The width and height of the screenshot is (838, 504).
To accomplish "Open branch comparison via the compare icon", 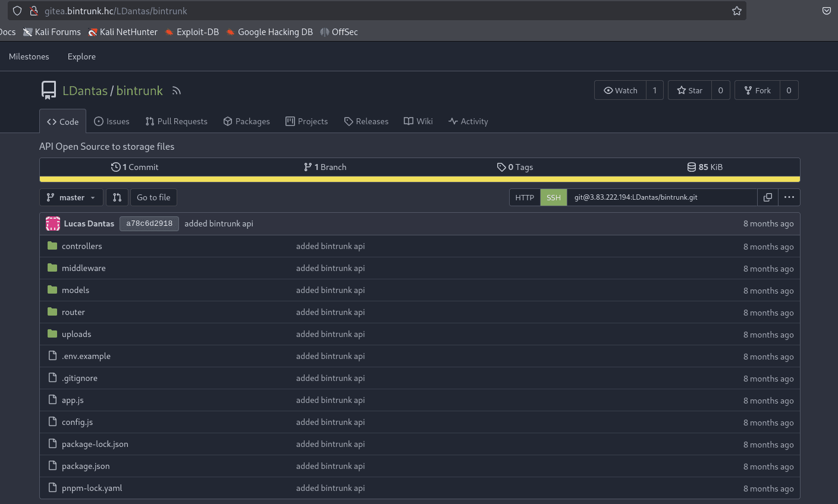I will [x=117, y=197].
